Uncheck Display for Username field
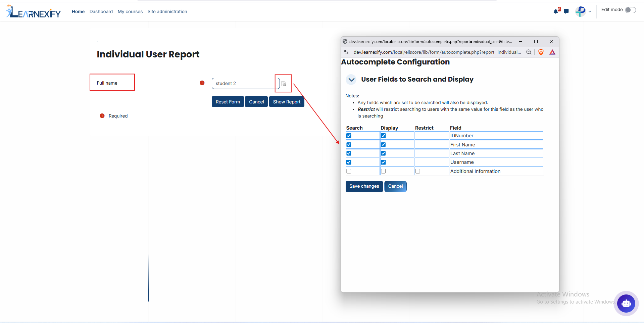Screen dimensions: 644x323 pyautogui.click(x=383, y=162)
